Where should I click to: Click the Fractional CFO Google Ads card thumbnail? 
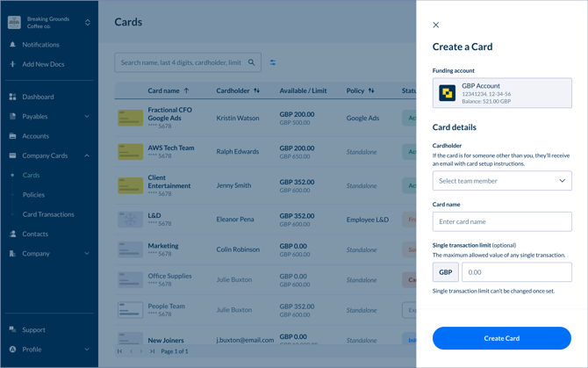(x=130, y=118)
